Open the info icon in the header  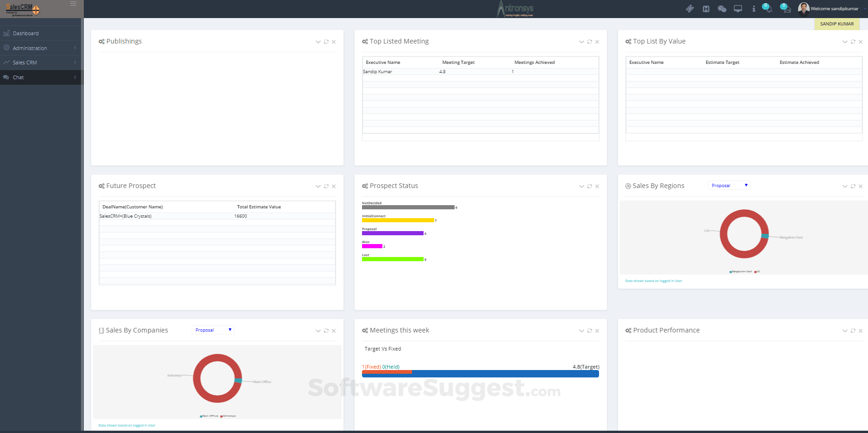tap(754, 9)
